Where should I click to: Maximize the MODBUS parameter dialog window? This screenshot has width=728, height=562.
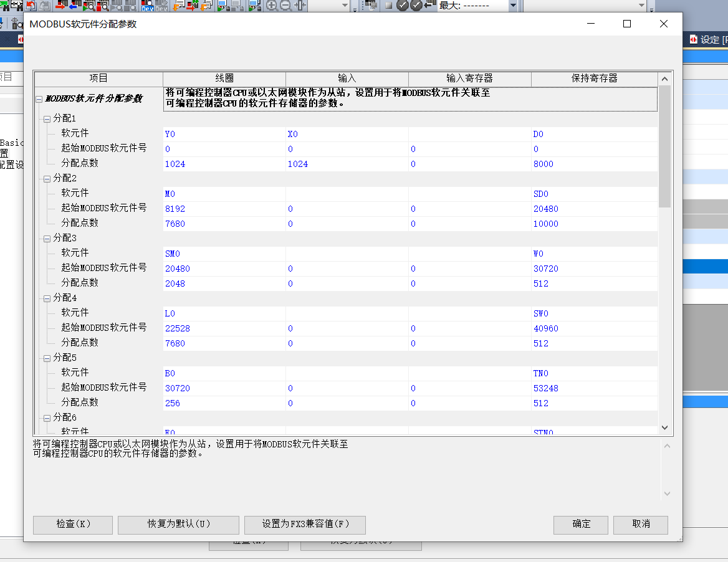click(627, 24)
